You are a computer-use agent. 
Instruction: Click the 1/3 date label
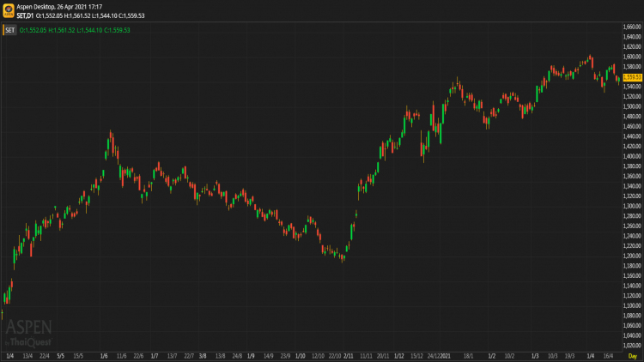[535, 356]
